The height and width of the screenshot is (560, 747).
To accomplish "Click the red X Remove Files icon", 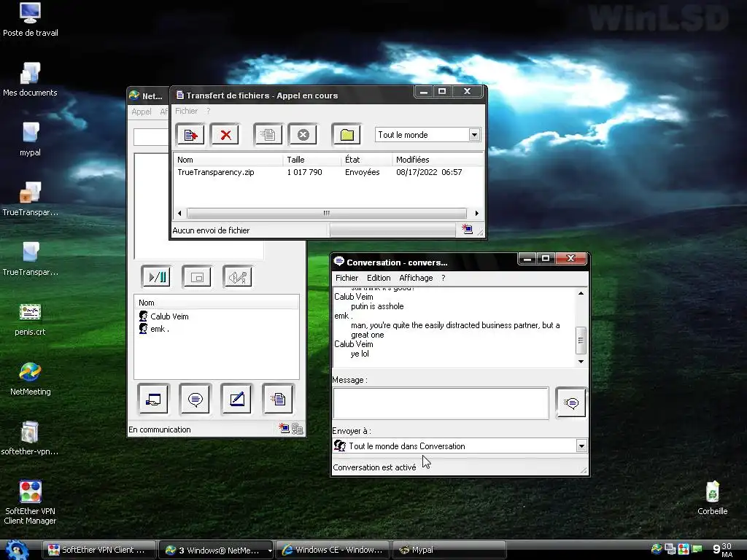I will (x=225, y=135).
